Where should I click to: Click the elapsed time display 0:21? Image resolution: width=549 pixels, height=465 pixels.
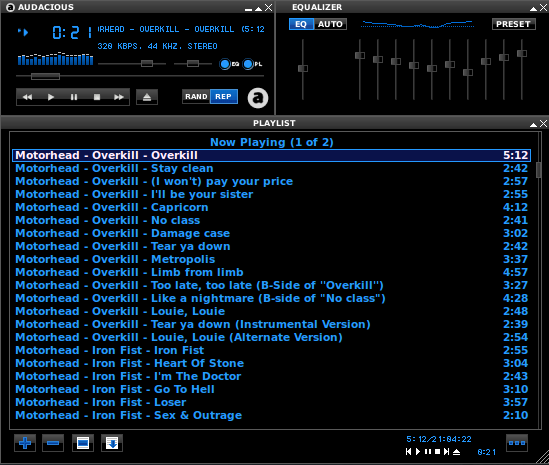(x=72, y=33)
